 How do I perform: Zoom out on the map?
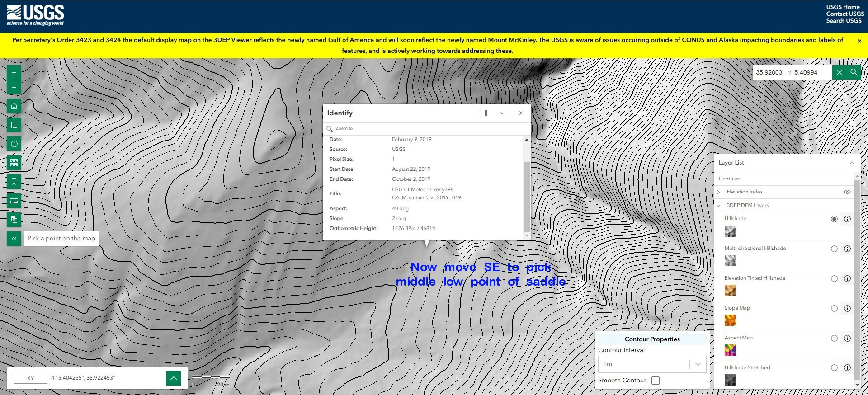point(14,88)
